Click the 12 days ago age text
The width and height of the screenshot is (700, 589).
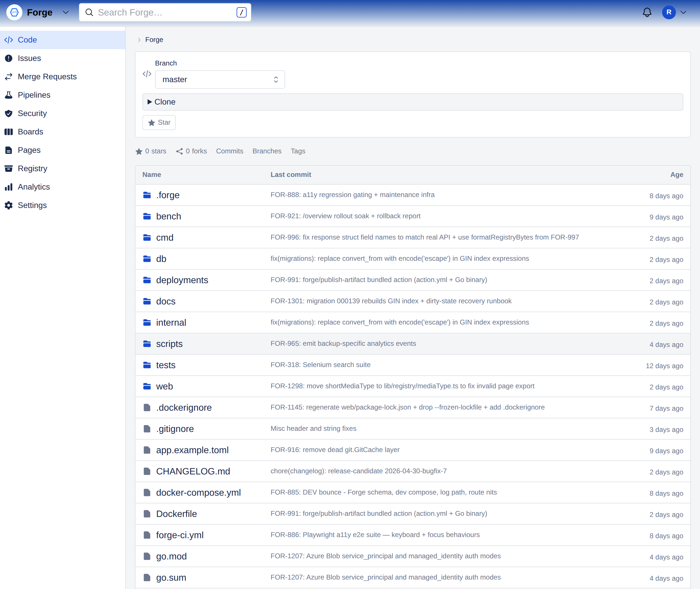point(664,366)
